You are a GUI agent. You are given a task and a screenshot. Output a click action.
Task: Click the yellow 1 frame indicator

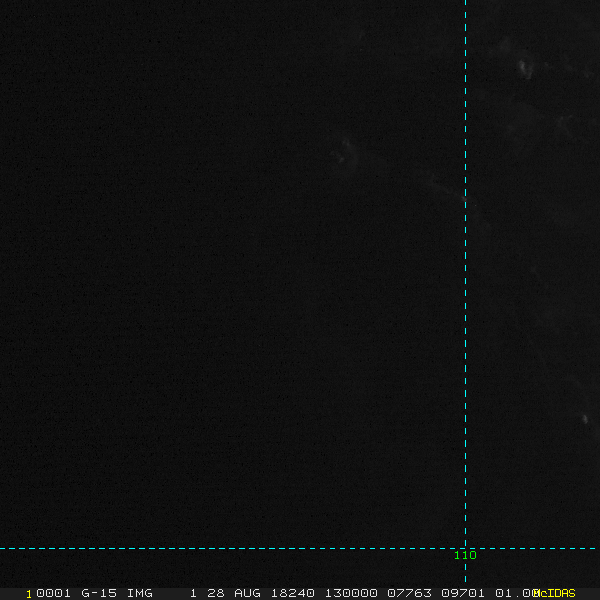pos(29,594)
